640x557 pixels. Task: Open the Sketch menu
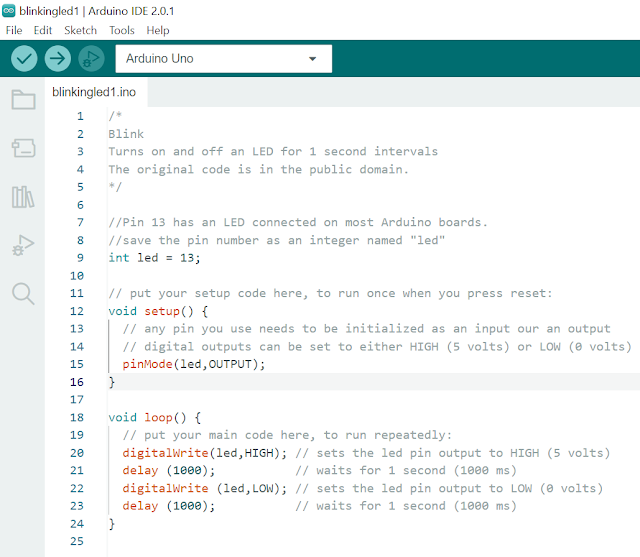point(80,30)
